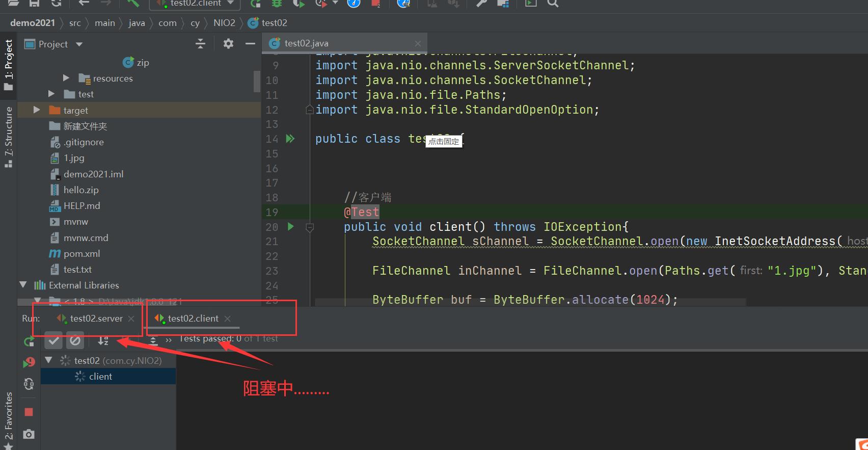868x450 pixels.
Task: Select pom.xml file
Action: [x=74, y=253]
